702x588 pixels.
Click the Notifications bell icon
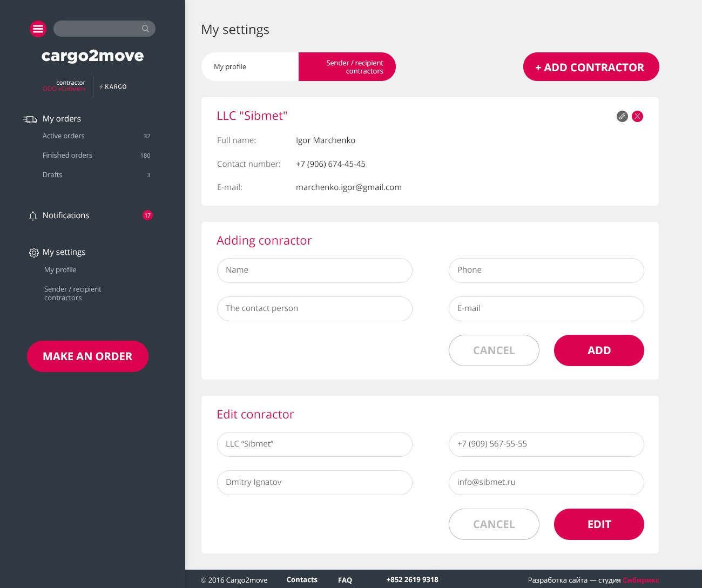[x=33, y=215]
